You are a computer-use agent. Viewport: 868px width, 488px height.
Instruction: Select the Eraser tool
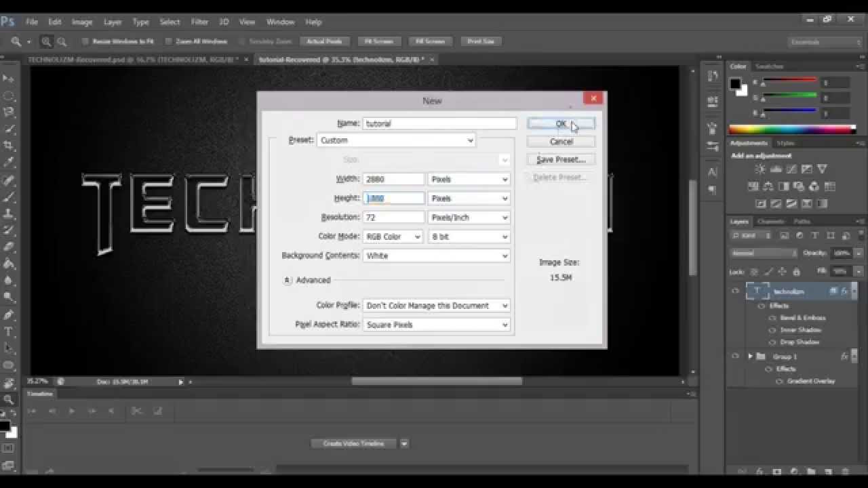pos(9,247)
